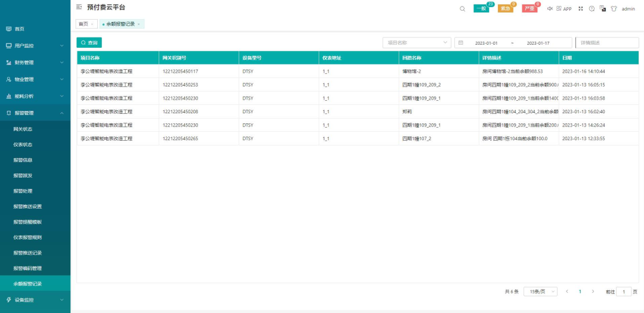Image resolution: width=644 pixels, height=313 pixels.
Task: Click the go-to page number input
Action: click(624, 292)
